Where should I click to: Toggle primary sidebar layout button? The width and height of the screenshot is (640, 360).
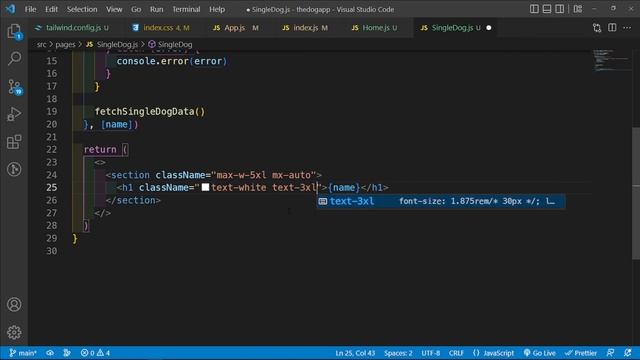[534, 9]
